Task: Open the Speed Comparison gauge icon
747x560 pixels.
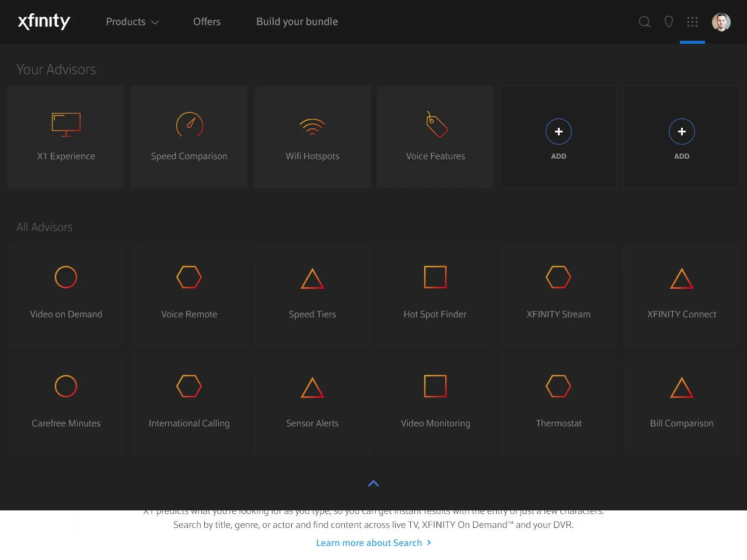Action: (189, 124)
